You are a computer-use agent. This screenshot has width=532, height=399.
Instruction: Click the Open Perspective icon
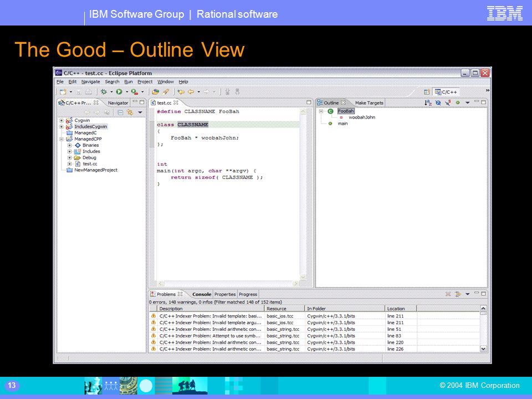pos(427,92)
